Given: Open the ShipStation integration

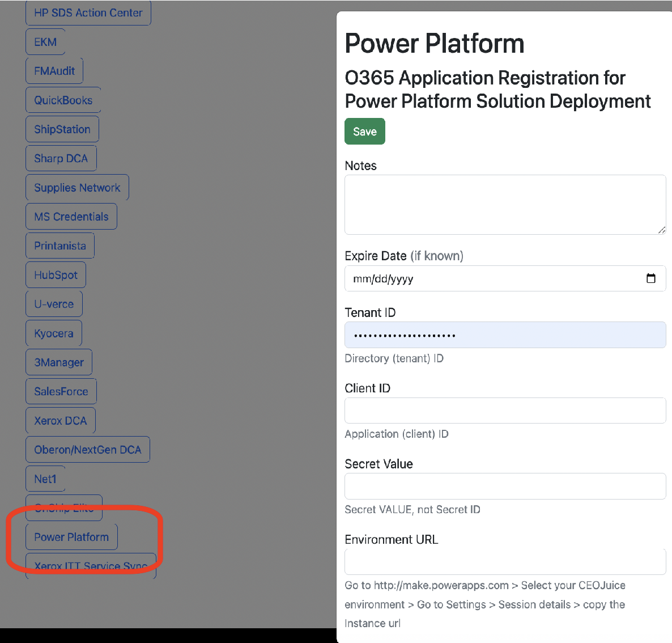Looking at the screenshot, I should point(62,129).
